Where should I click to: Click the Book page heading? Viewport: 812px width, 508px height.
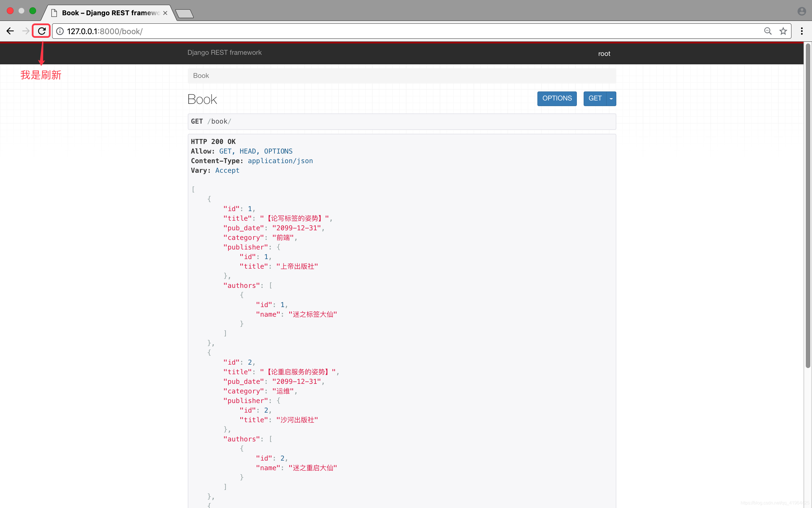pyautogui.click(x=202, y=99)
